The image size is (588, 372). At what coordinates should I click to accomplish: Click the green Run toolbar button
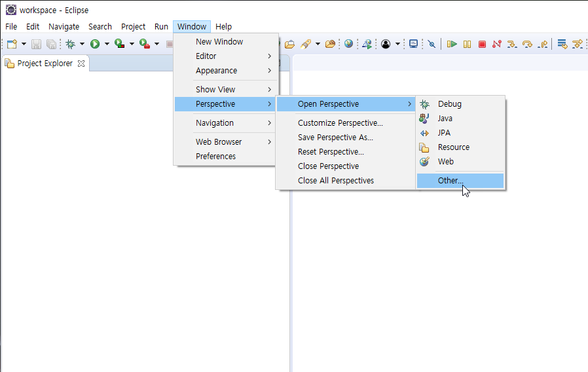click(95, 44)
